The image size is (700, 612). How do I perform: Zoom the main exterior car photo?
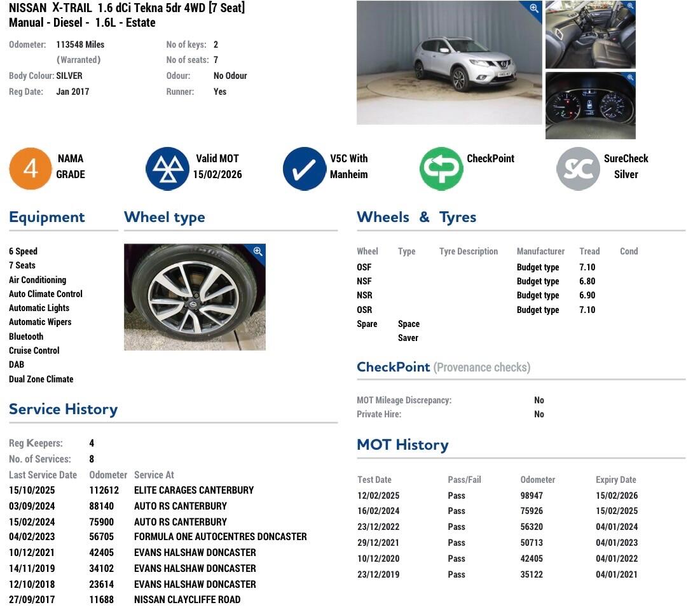533,9
